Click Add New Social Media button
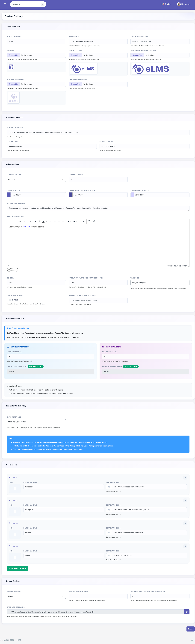This screenshot has height=644, width=195. click(17, 568)
